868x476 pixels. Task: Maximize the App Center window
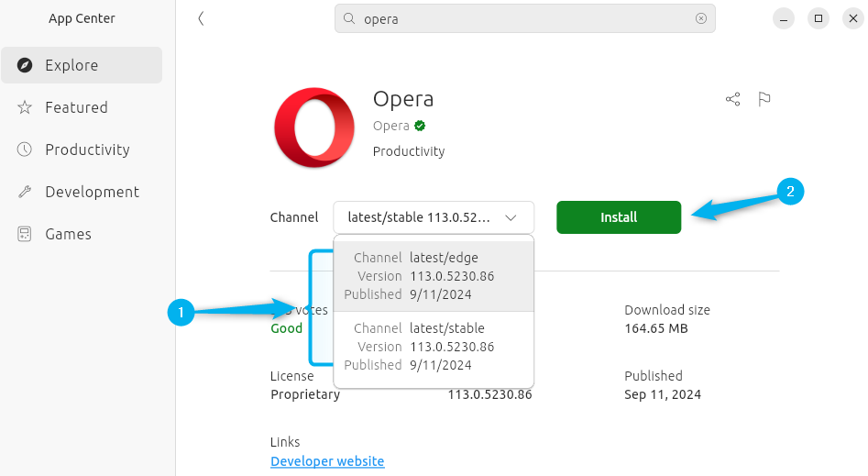tap(819, 18)
